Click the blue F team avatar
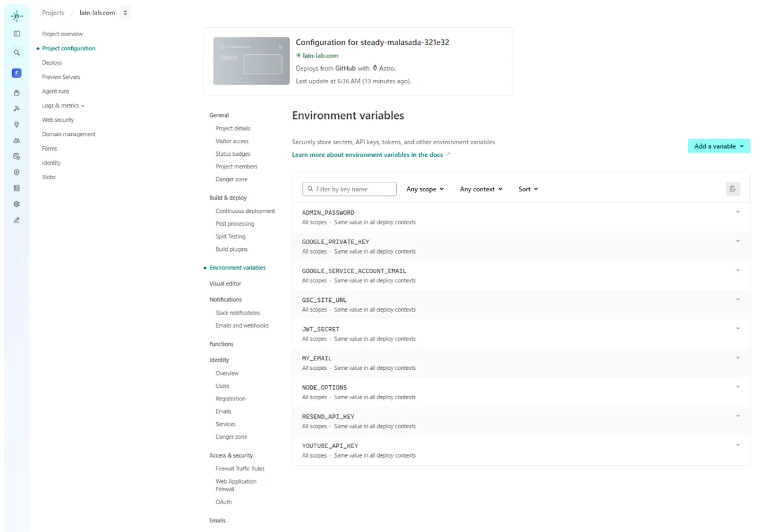Image resolution: width=763 pixels, height=532 pixels. [x=17, y=74]
